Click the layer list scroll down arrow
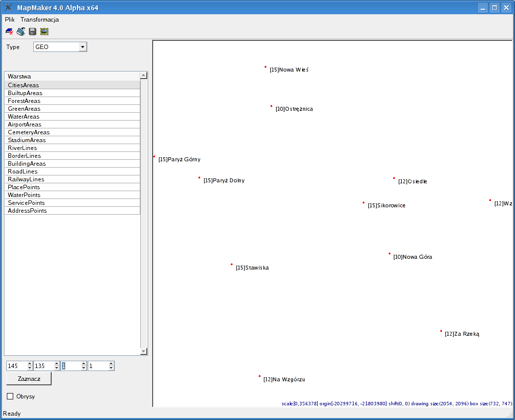 click(x=144, y=351)
